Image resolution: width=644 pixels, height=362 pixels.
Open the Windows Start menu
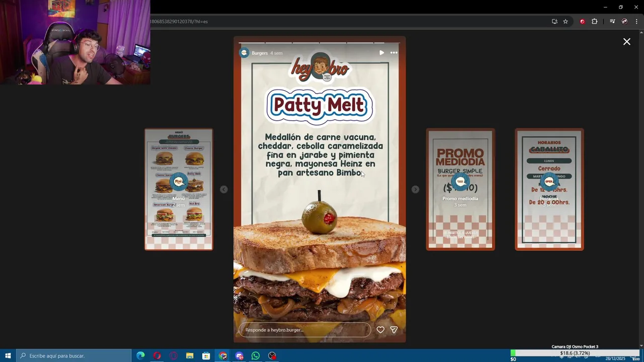coord(8,356)
